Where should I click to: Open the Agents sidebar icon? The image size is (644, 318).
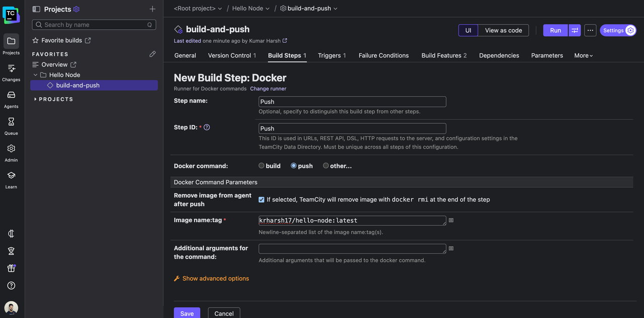tap(11, 99)
